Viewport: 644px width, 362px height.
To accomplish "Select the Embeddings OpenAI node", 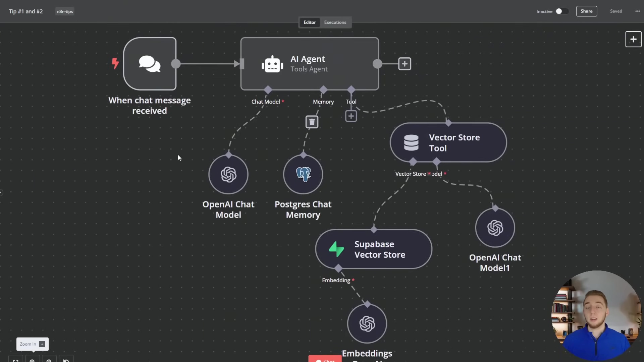I will pos(367,324).
